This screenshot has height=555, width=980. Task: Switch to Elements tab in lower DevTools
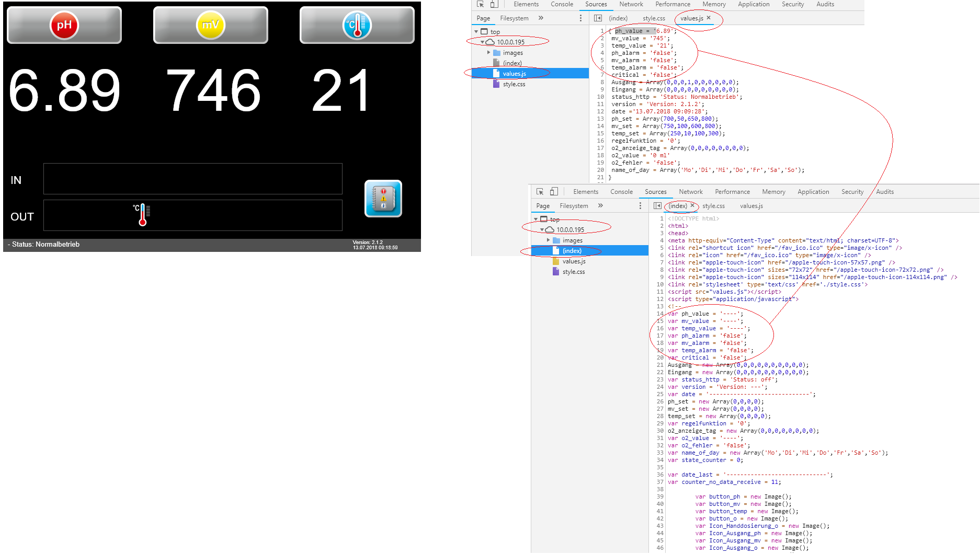[x=586, y=192]
